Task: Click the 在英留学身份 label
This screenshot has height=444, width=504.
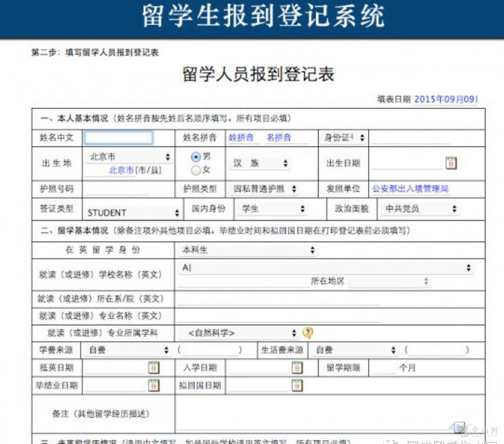Action: click(x=103, y=250)
